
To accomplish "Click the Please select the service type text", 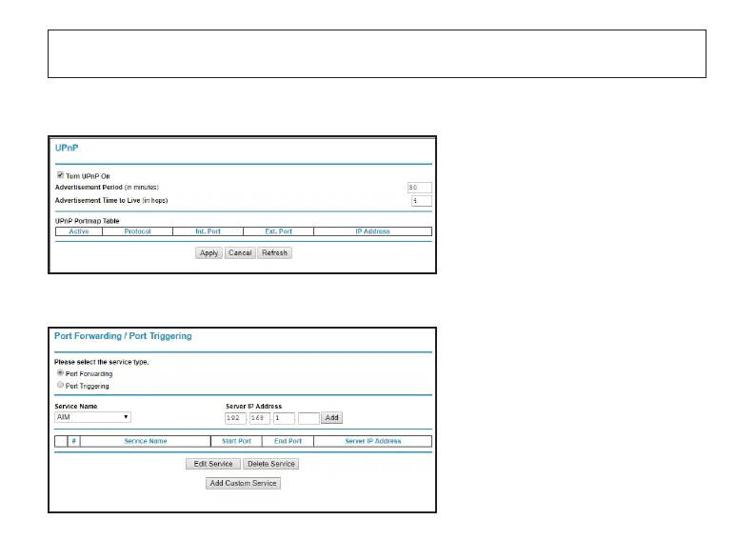I will pyautogui.click(x=101, y=362).
